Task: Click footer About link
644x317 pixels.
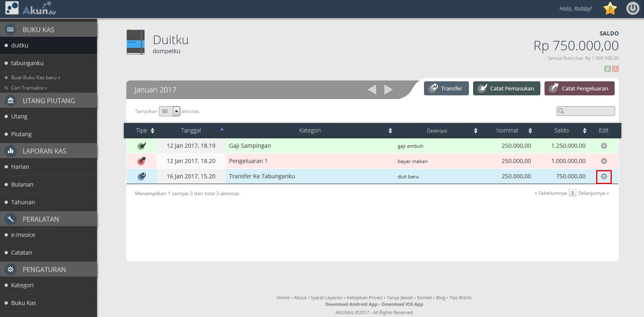Action: click(x=300, y=298)
